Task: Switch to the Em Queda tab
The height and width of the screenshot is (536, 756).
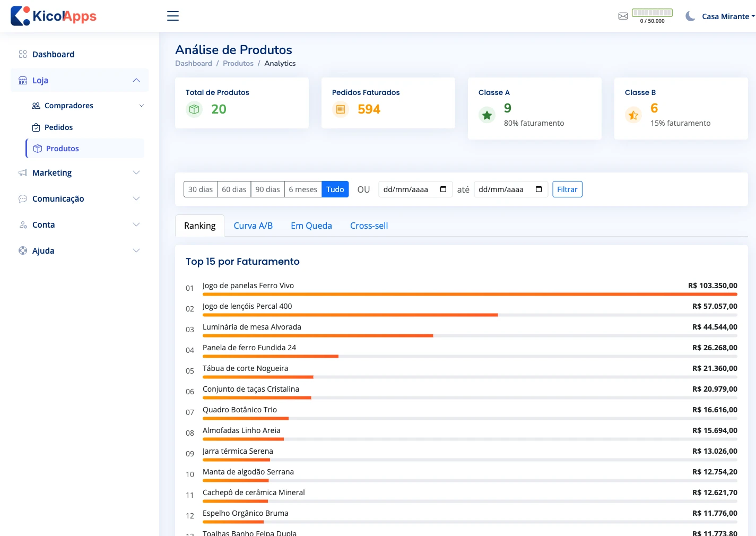Action: click(311, 226)
